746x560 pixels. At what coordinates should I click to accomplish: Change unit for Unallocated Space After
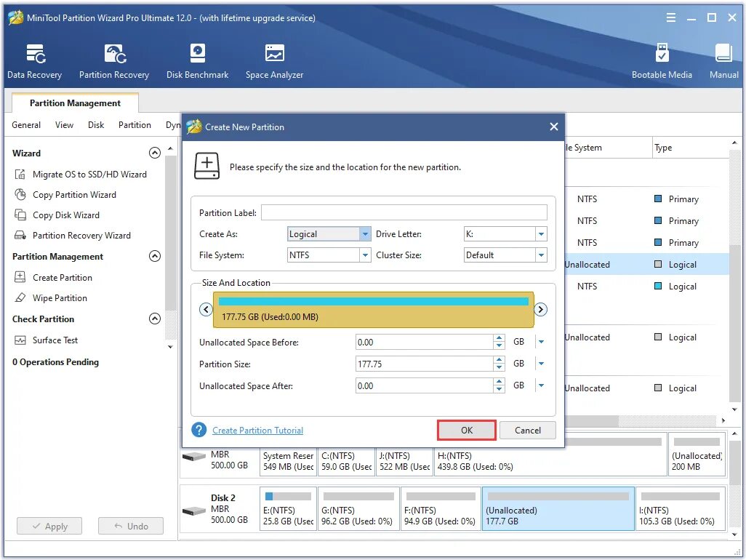[x=541, y=385]
